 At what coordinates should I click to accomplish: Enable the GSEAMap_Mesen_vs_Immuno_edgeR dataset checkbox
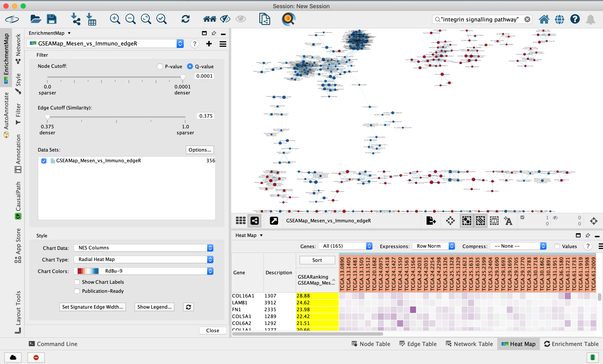(x=43, y=160)
